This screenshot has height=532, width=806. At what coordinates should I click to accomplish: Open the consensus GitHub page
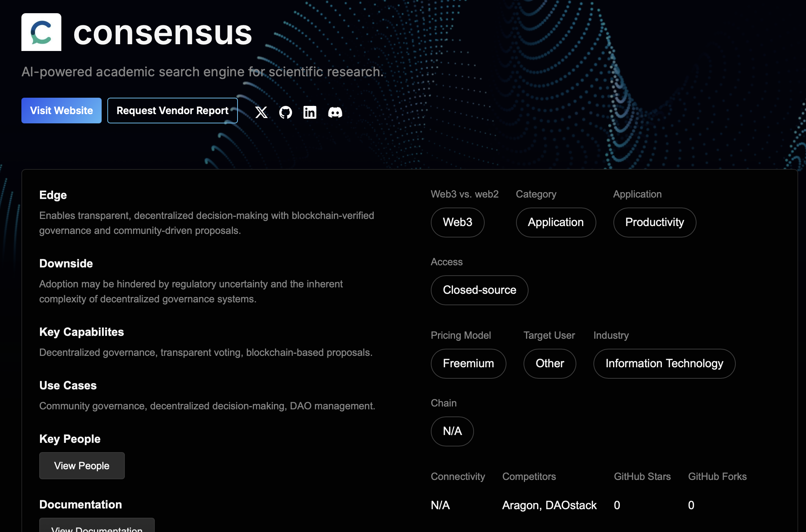click(x=286, y=112)
